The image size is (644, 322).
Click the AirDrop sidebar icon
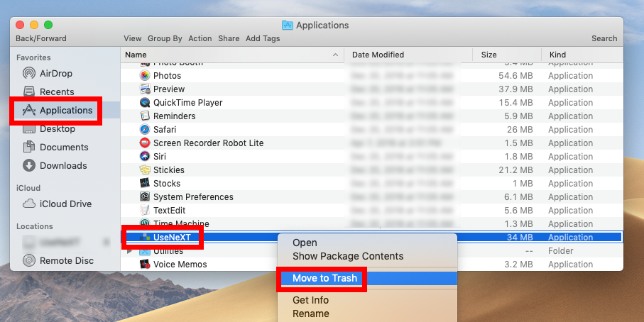coord(28,74)
